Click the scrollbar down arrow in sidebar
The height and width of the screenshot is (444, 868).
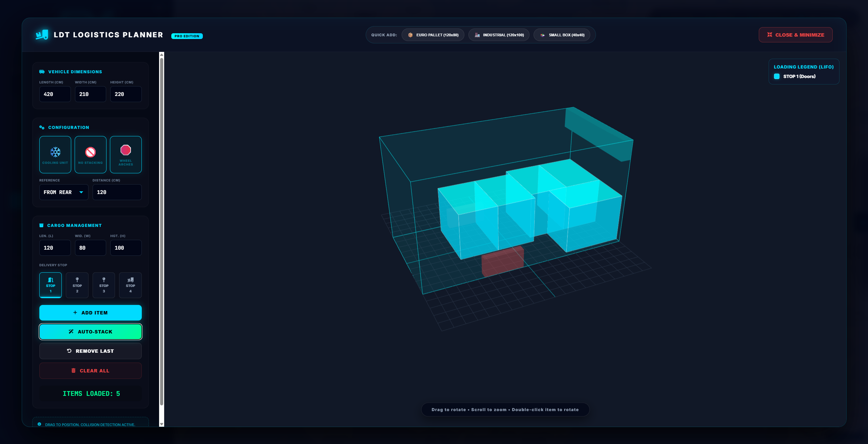(161, 424)
